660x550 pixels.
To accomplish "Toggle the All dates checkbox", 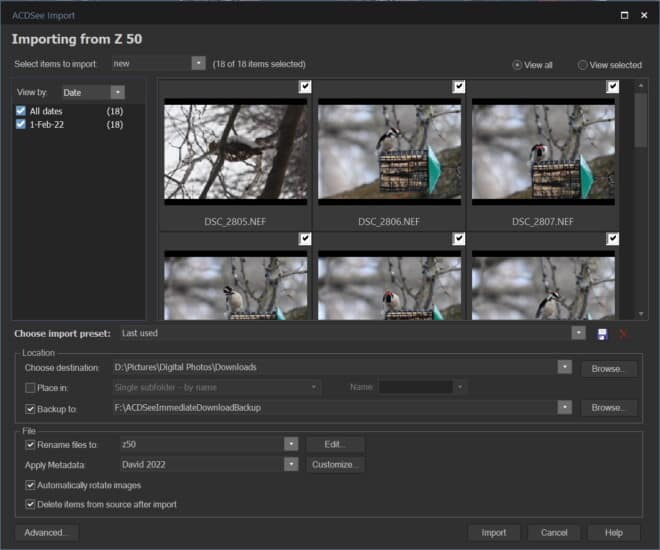I will click(x=22, y=111).
